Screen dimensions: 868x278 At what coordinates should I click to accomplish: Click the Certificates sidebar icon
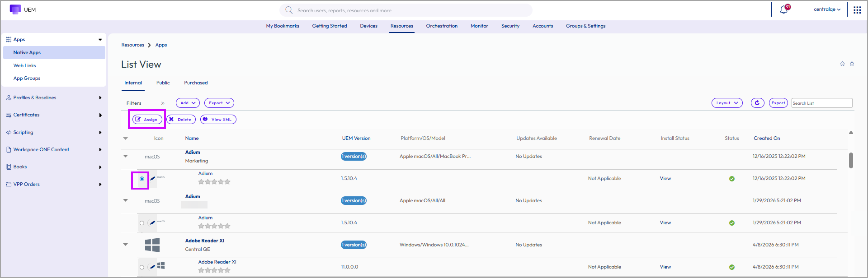pos(9,115)
